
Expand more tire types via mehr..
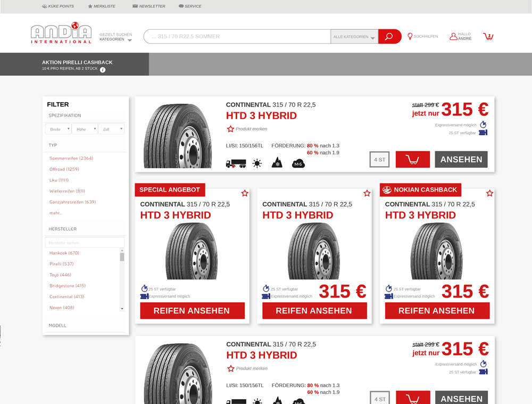pos(56,213)
